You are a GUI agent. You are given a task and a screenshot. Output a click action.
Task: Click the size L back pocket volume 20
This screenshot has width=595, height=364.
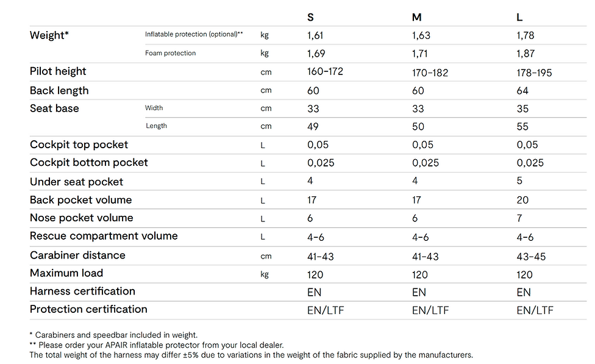coord(522,200)
